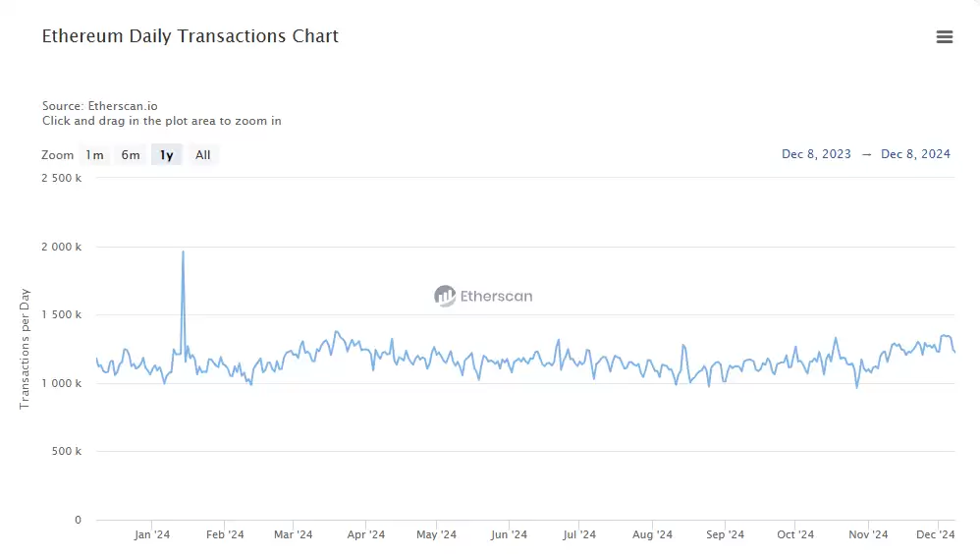This screenshot has height=558, width=980.
Task: Click the Dec 8, 2024 end date
Action: (915, 154)
